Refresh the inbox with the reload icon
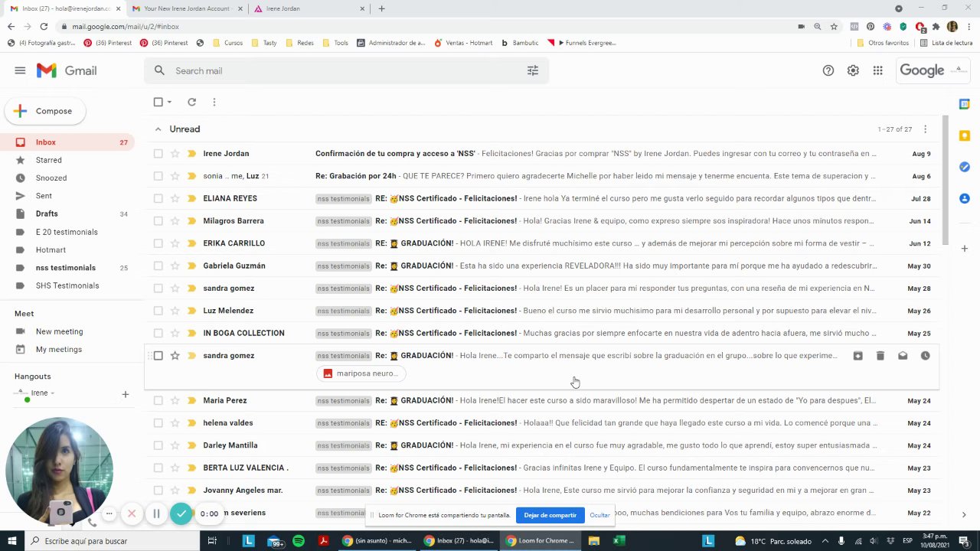 click(x=192, y=102)
